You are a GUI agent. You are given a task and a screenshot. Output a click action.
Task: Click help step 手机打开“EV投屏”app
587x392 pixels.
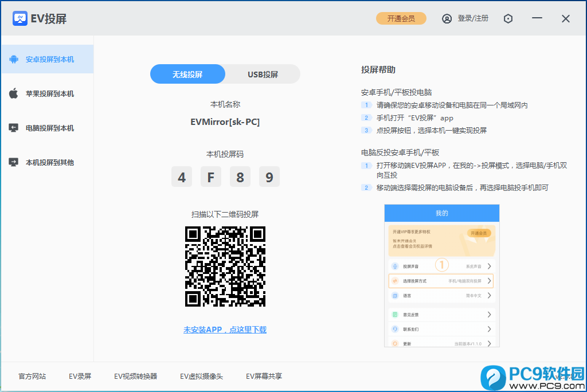415,118
